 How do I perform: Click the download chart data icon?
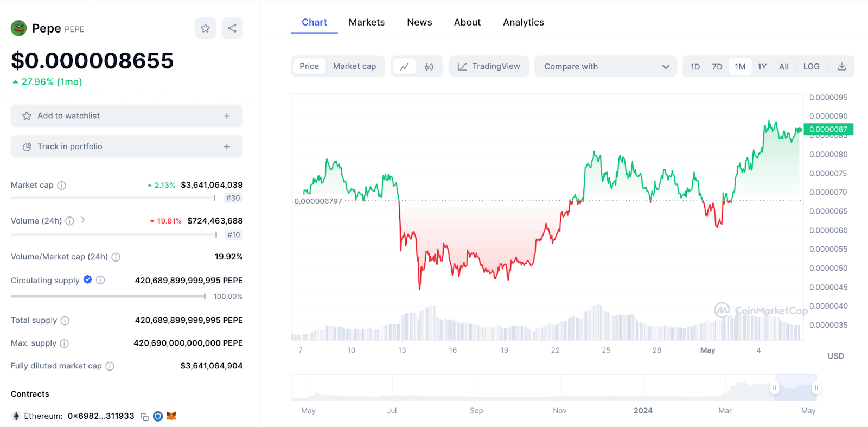click(842, 66)
